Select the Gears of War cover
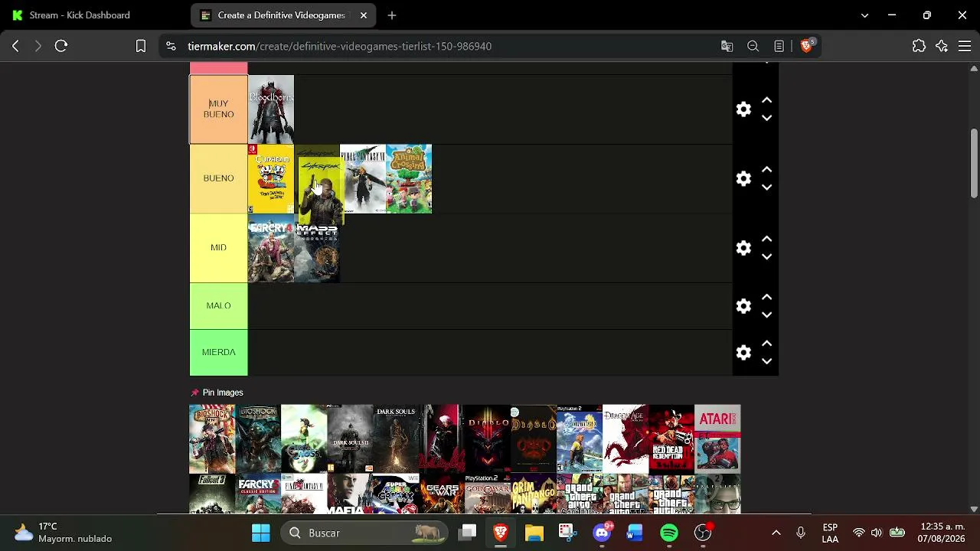The height and width of the screenshot is (551, 980). coord(442,494)
